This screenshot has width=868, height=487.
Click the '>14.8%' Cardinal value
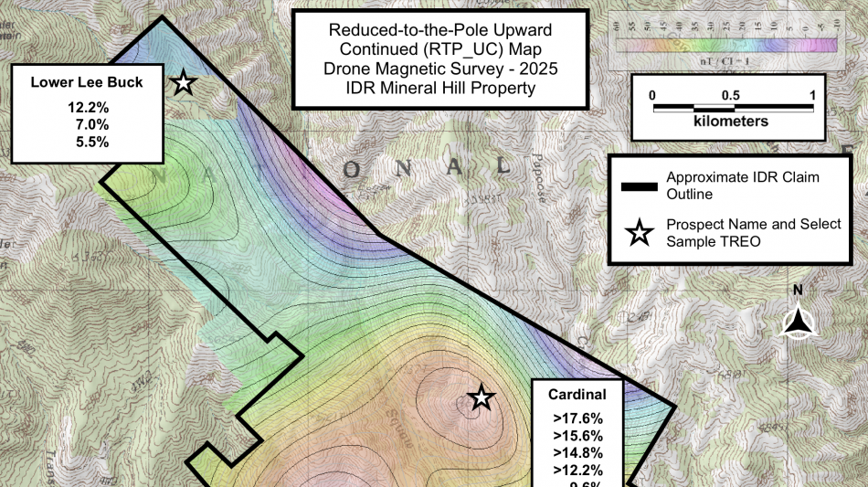(x=578, y=452)
